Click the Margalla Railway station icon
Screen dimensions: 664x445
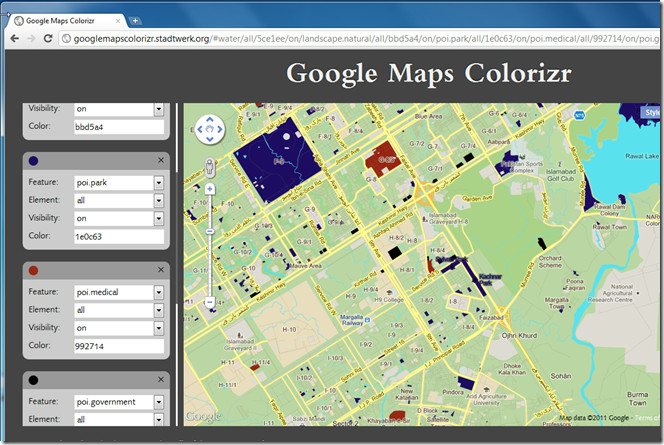pos(368,320)
